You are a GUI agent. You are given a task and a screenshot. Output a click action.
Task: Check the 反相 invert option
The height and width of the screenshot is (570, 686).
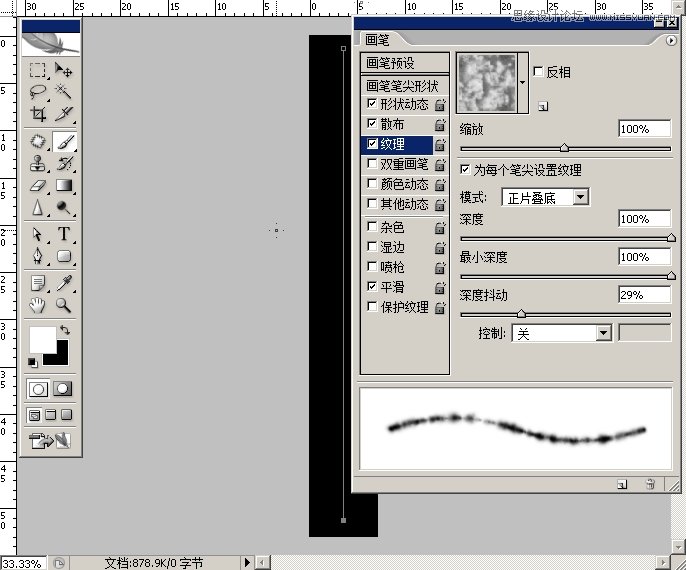point(538,71)
